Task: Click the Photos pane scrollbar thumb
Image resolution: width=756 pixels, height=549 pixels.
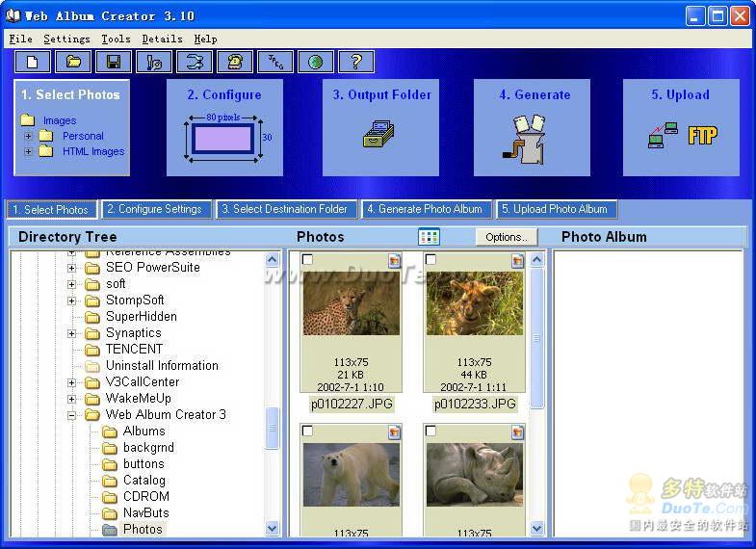Action: click(536, 339)
